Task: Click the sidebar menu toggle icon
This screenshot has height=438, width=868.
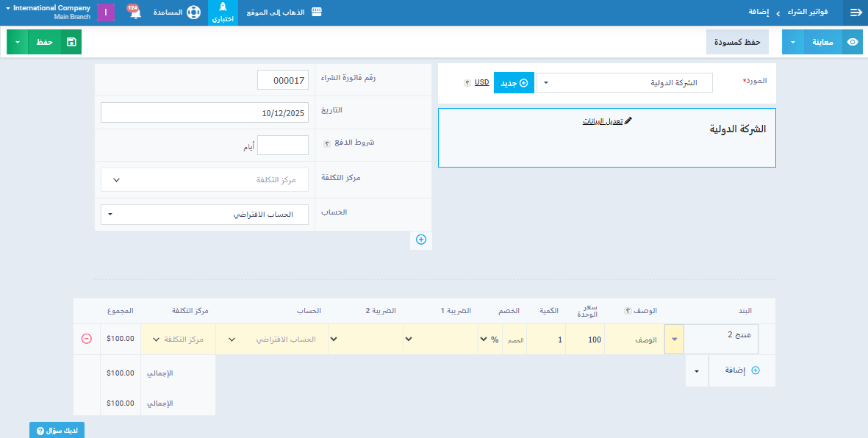Action: pos(856,12)
